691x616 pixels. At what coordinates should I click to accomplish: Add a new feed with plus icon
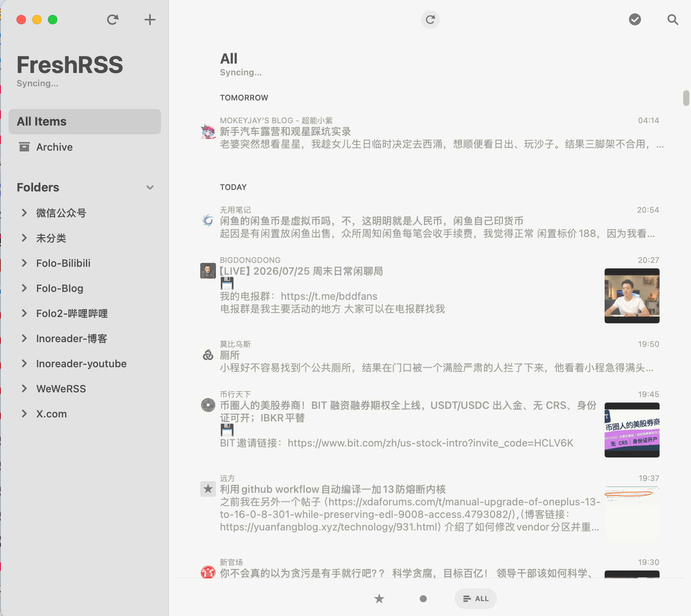[150, 20]
